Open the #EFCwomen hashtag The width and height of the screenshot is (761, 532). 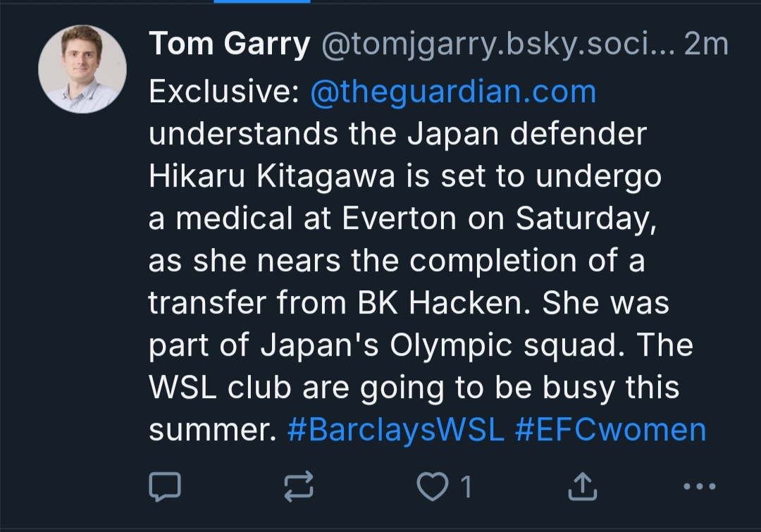(610, 430)
